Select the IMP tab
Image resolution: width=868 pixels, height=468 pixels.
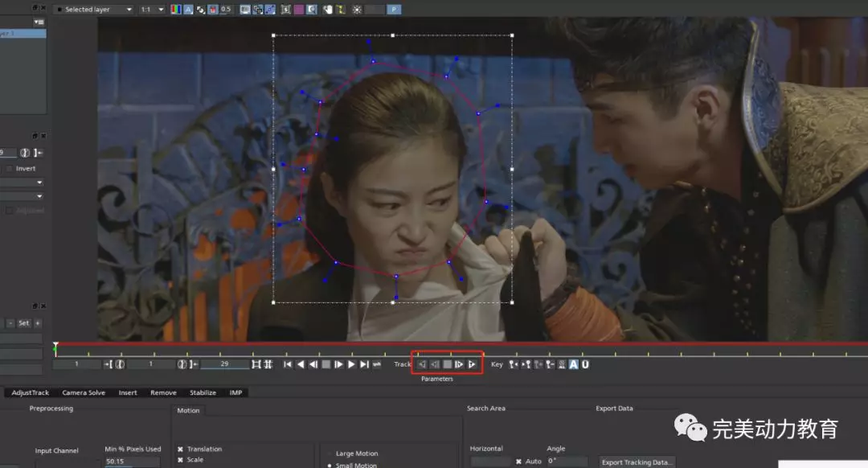tap(235, 392)
